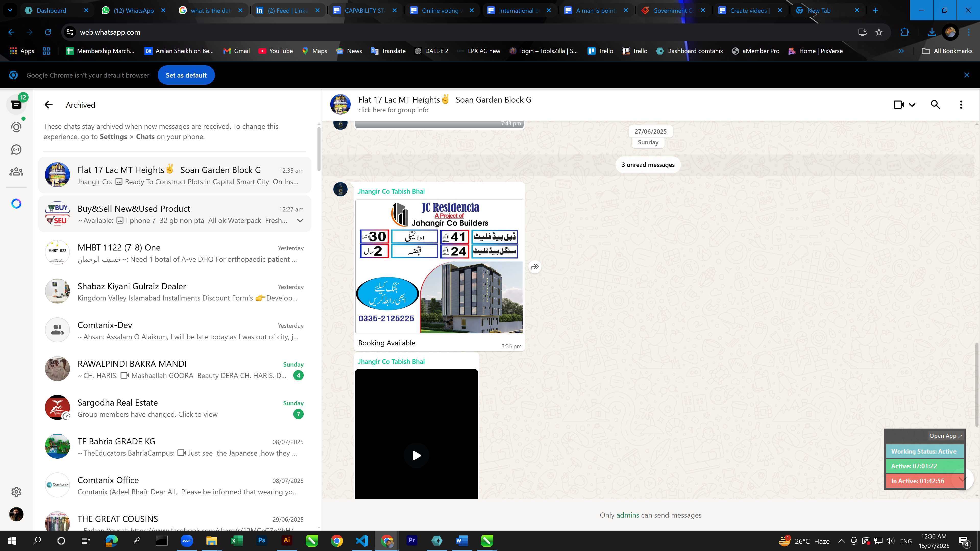Select Flat 17 Lac MT Heights chat row

click(175, 175)
